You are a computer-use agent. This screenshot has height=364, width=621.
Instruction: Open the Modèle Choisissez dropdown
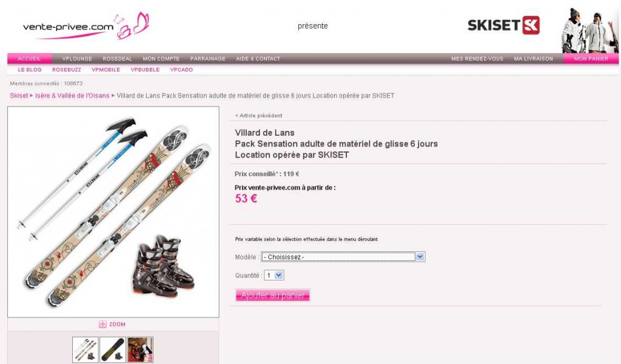click(343, 257)
